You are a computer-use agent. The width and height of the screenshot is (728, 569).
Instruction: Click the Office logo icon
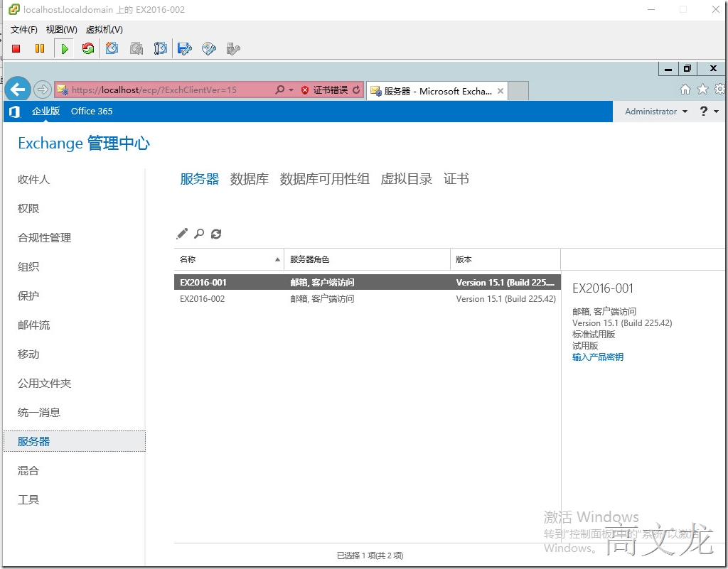tap(15, 112)
